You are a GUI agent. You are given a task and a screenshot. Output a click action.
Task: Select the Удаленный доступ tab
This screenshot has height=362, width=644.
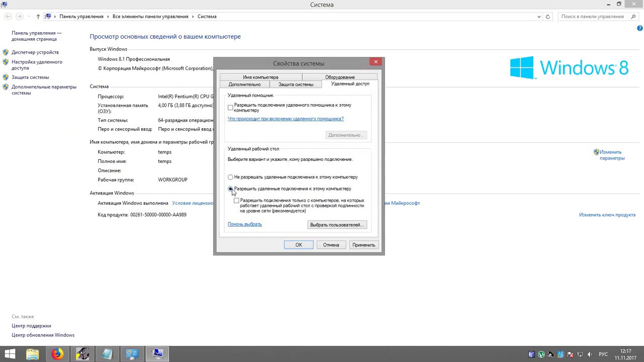350,84
